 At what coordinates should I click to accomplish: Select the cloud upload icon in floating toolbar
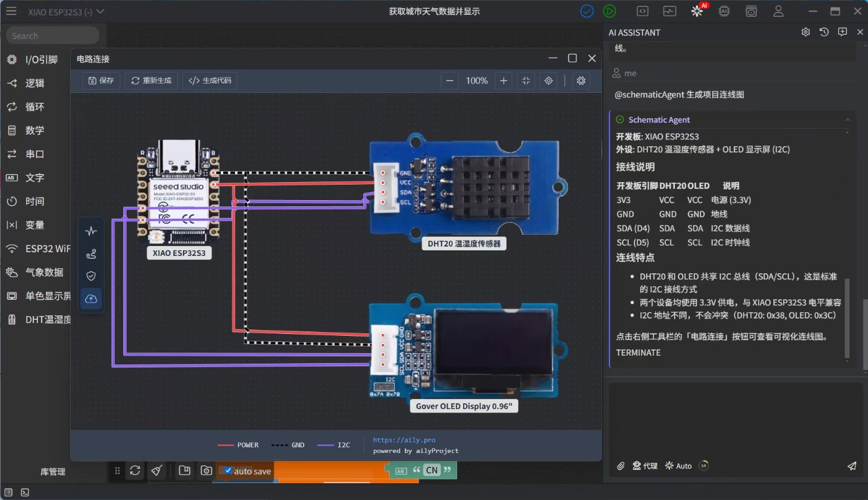pos(91,299)
